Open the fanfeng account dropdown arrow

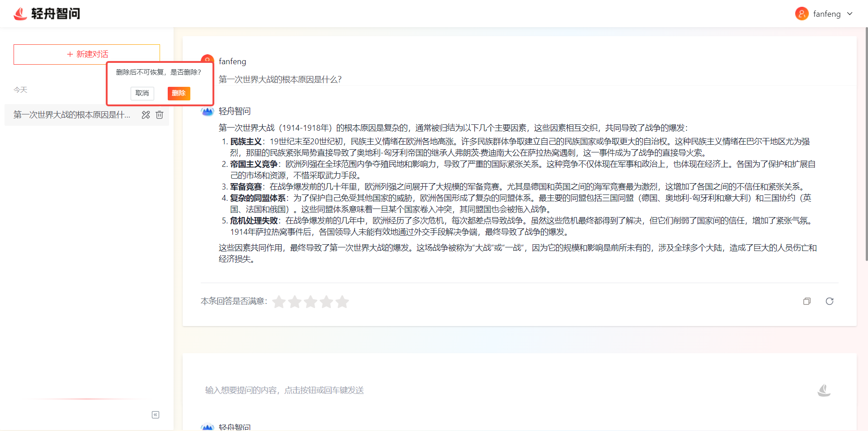850,14
